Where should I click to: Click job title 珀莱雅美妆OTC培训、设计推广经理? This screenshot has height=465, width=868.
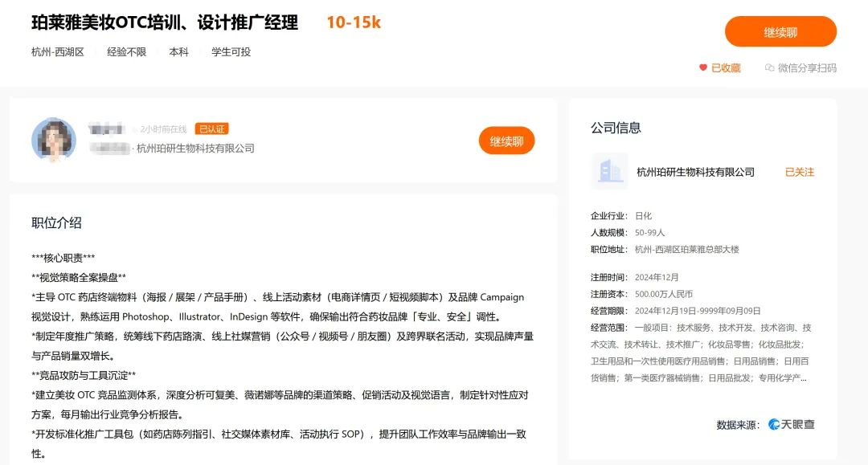[165, 22]
